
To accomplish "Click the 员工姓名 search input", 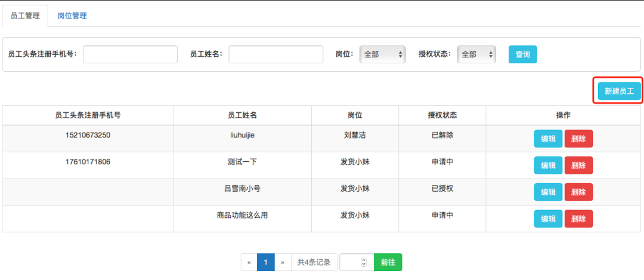I will pyautogui.click(x=276, y=54).
